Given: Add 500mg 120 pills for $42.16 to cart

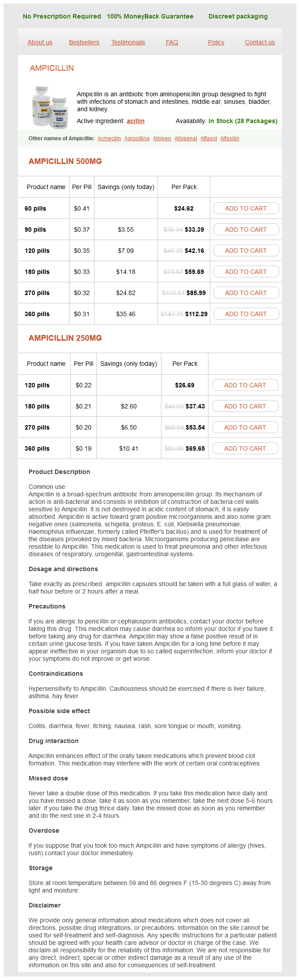Looking at the screenshot, I should [246, 251].
